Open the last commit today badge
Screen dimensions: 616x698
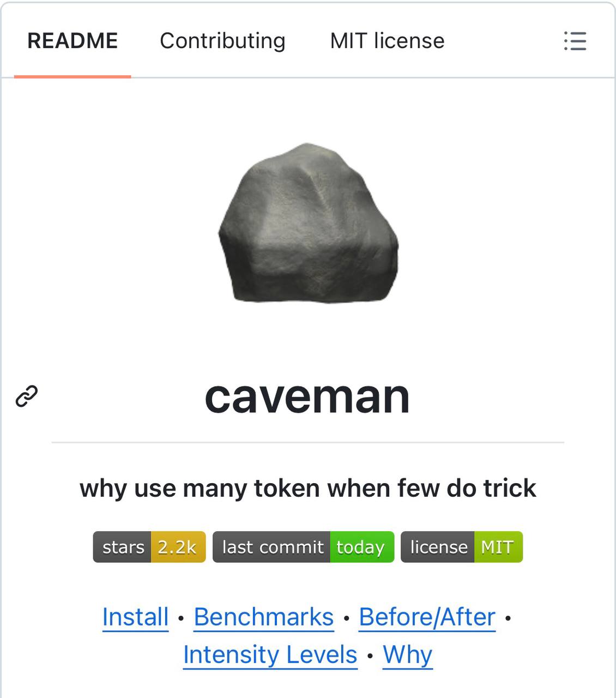point(303,546)
